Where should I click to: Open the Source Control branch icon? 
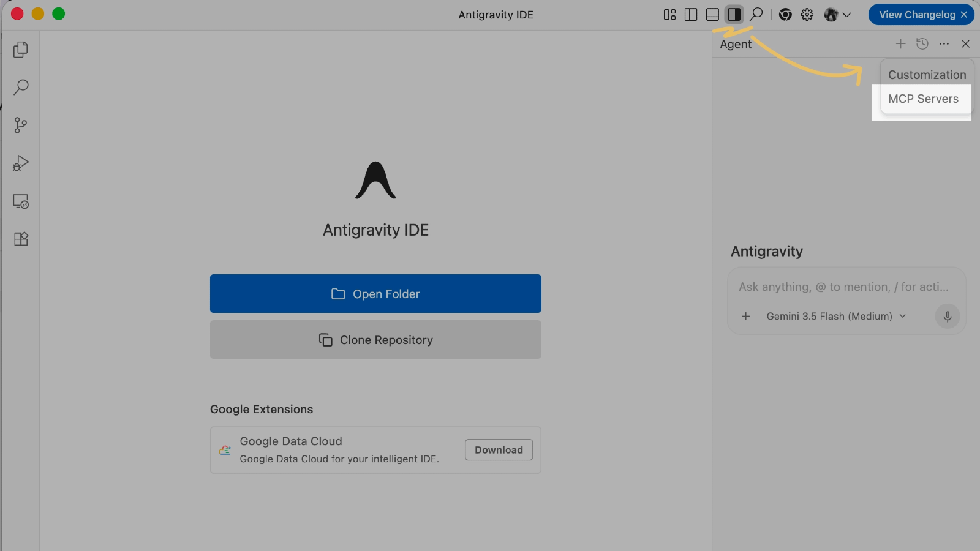[x=21, y=126]
